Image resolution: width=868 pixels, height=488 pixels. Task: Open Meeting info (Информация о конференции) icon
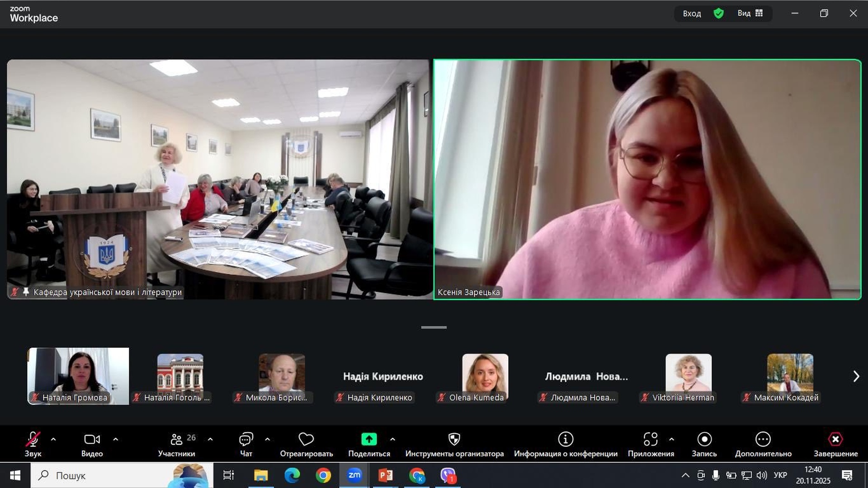[565, 439]
